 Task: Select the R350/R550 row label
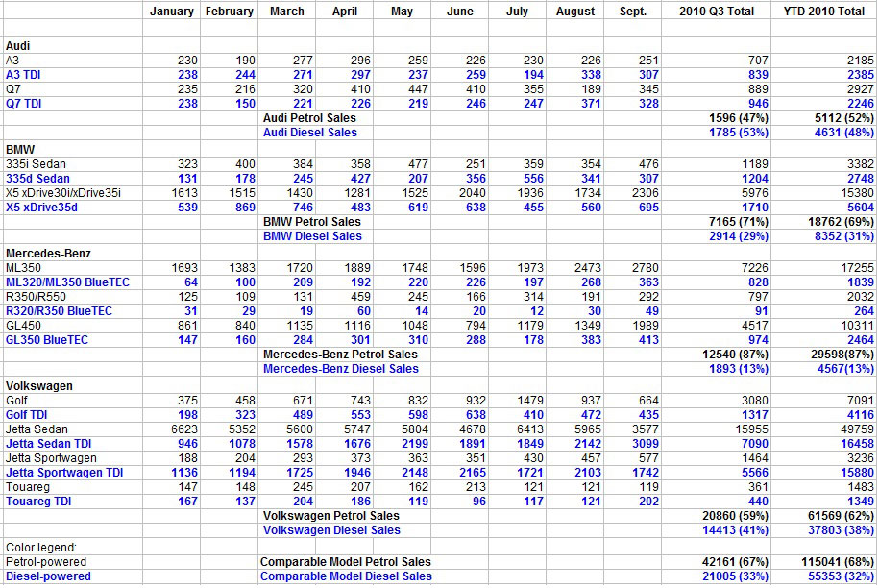(36, 297)
